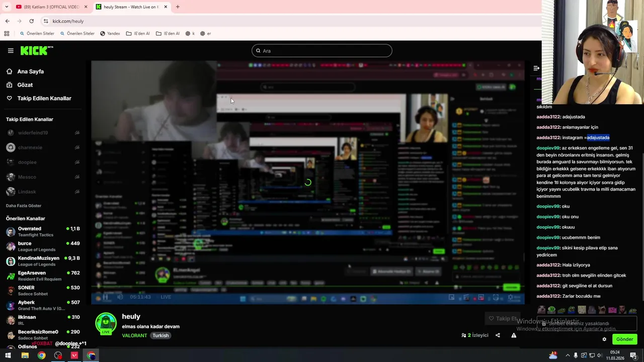The height and width of the screenshot is (362, 644).
Task: Click username doopiev99 in long message
Action: [548, 148]
